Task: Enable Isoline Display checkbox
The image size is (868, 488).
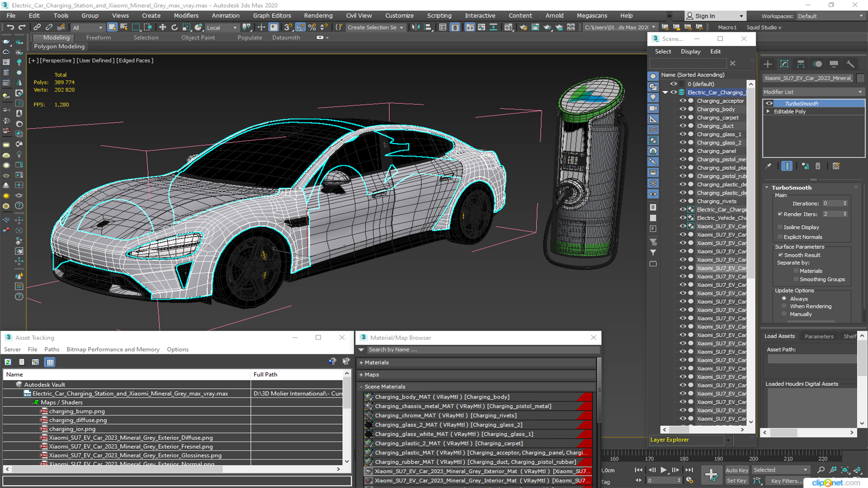Action: pos(780,227)
